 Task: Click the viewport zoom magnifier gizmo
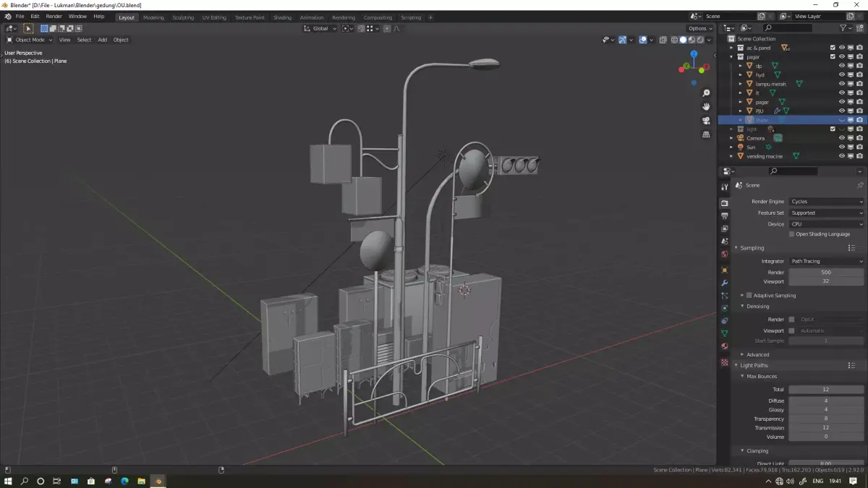click(x=706, y=93)
